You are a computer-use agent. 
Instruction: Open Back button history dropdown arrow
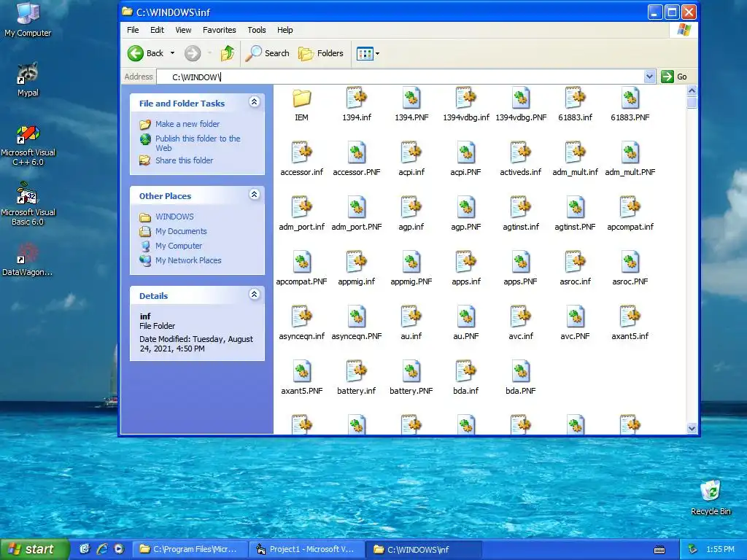point(172,53)
